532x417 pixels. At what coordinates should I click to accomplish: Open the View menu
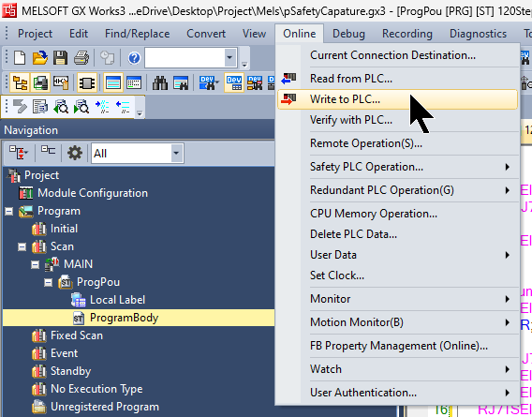tap(254, 34)
